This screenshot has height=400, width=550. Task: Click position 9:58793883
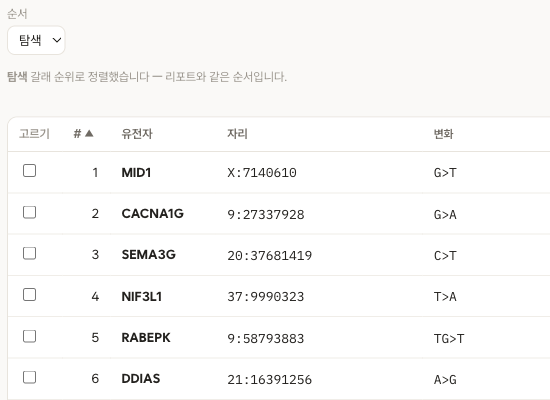[266, 339]
